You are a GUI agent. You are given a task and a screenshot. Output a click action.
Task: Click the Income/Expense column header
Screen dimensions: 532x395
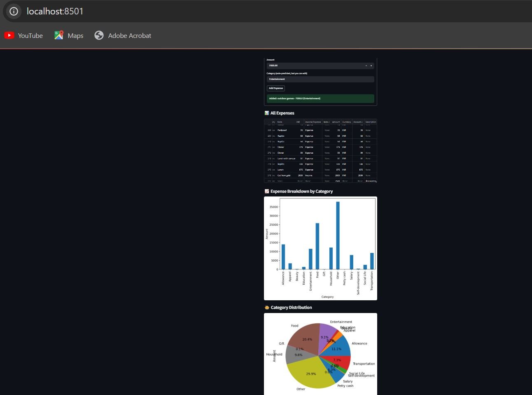313,122
